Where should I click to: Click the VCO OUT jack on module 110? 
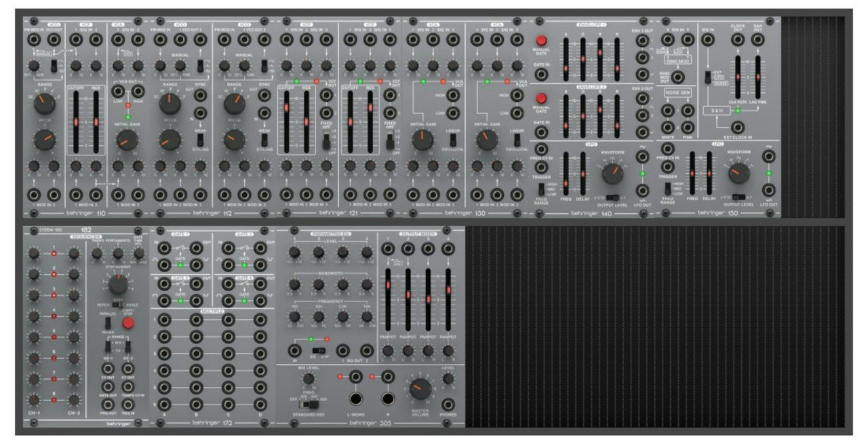(x=55, y=41)
